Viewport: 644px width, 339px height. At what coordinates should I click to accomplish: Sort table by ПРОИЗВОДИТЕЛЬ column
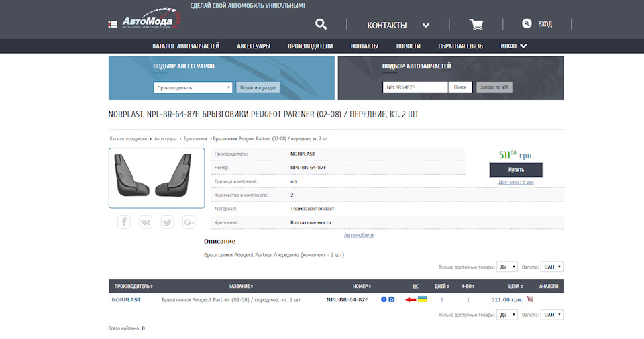click(x=133, y=287)
